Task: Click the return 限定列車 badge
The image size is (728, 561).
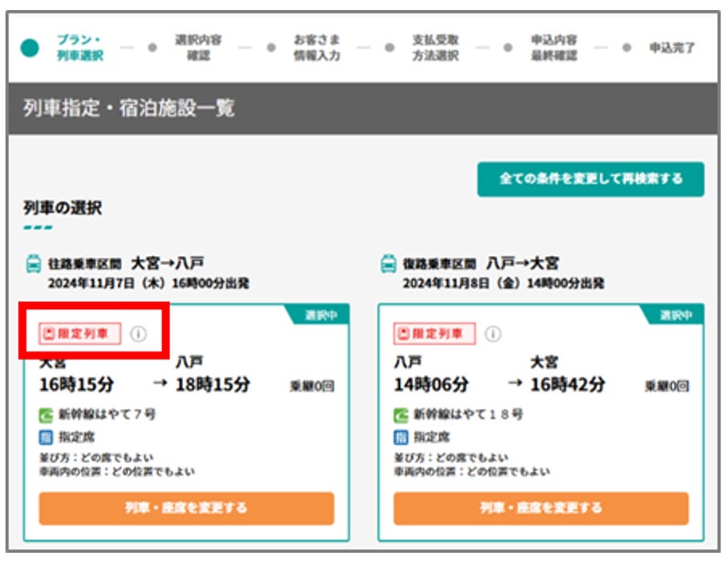Action: point(434,333)
